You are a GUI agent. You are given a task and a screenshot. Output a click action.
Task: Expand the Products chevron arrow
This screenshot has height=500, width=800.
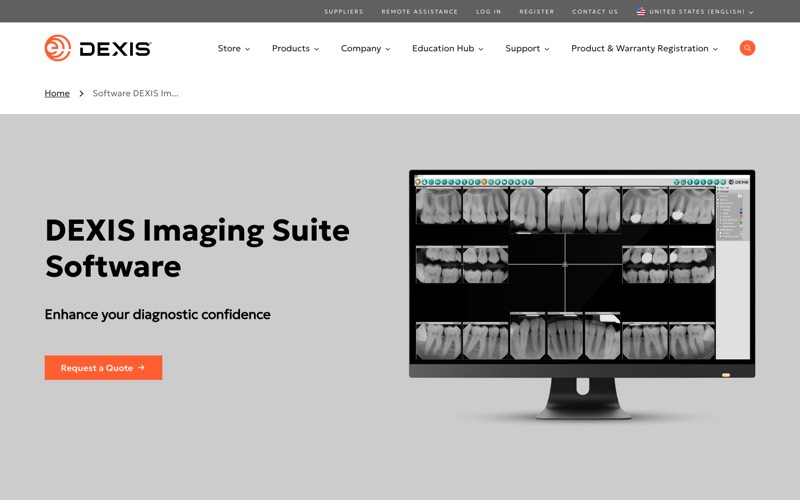pos(316,49)
